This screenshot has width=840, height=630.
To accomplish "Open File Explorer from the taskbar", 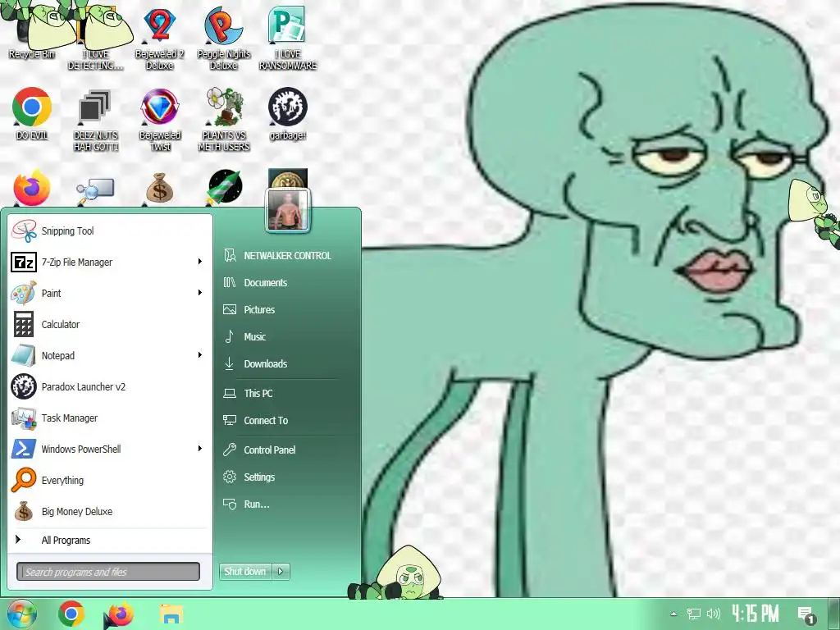I will tap(171, 614).
